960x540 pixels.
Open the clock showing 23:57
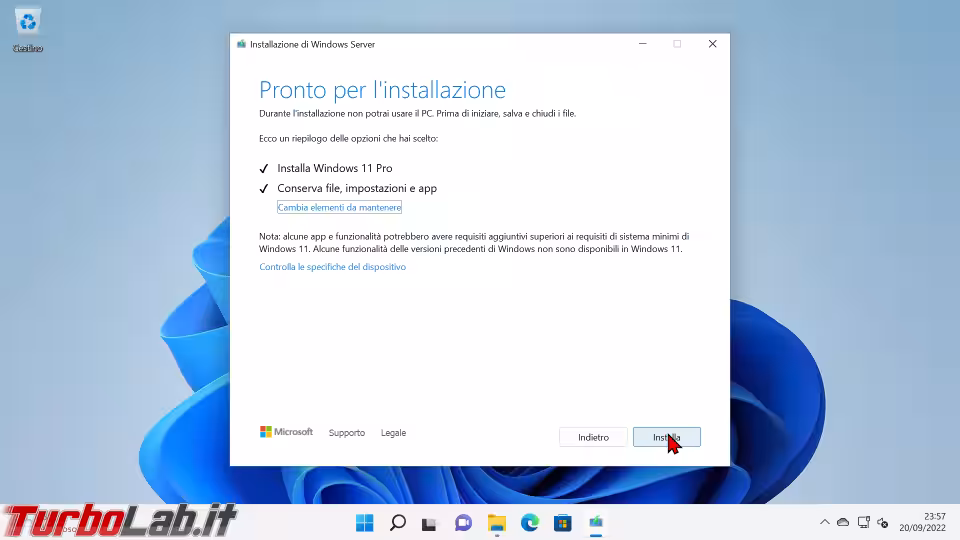click(x=922, y=522)
